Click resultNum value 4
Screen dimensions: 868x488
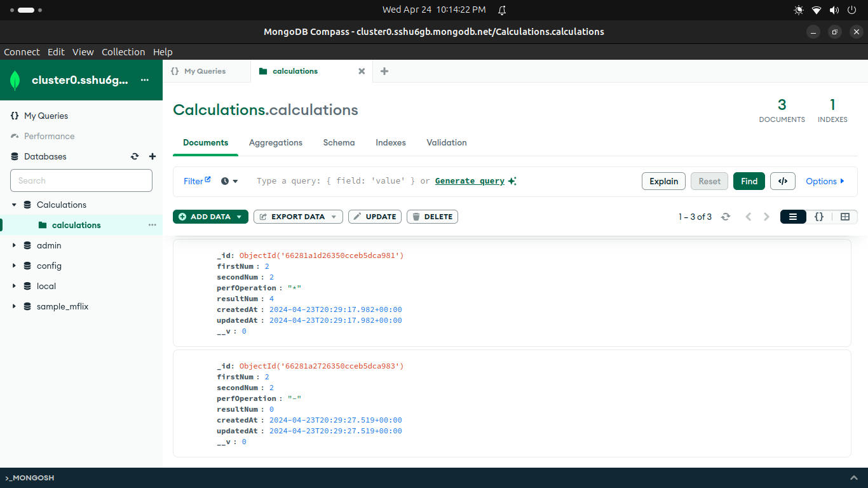point(271,299)
